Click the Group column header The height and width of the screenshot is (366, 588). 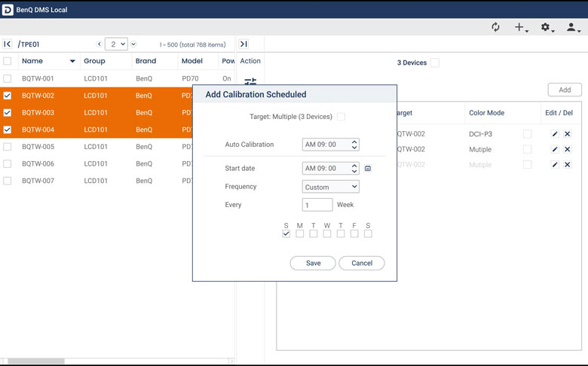point(94,61)
